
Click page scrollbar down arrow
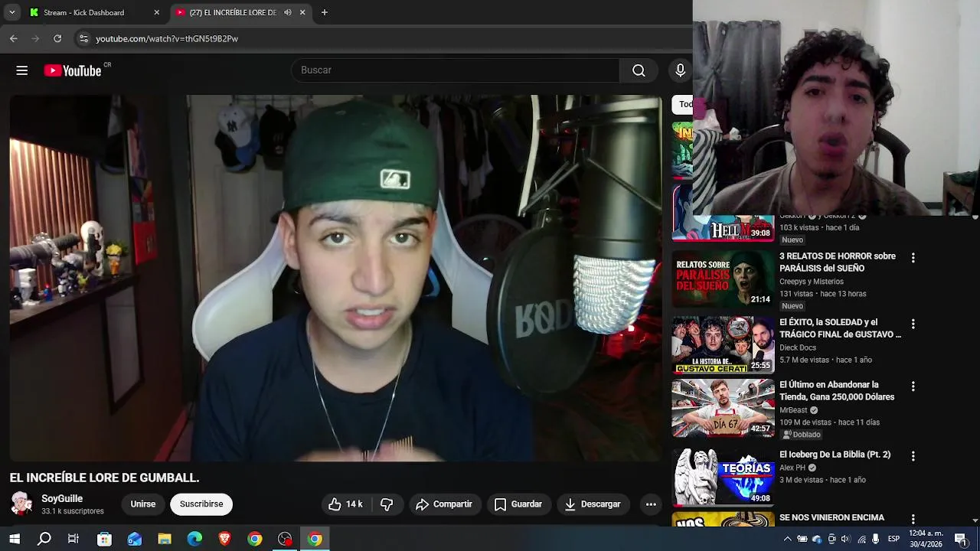click(x=975, y=521)
